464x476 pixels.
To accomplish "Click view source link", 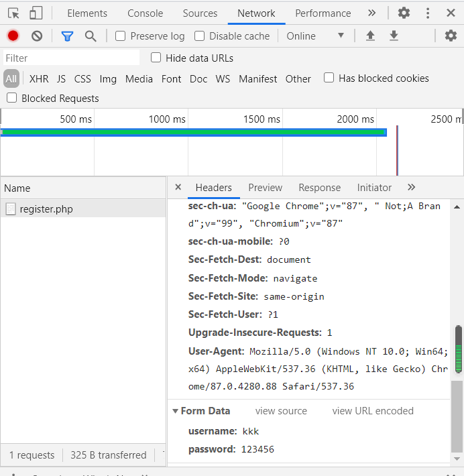I will click(x=281, y=411).
